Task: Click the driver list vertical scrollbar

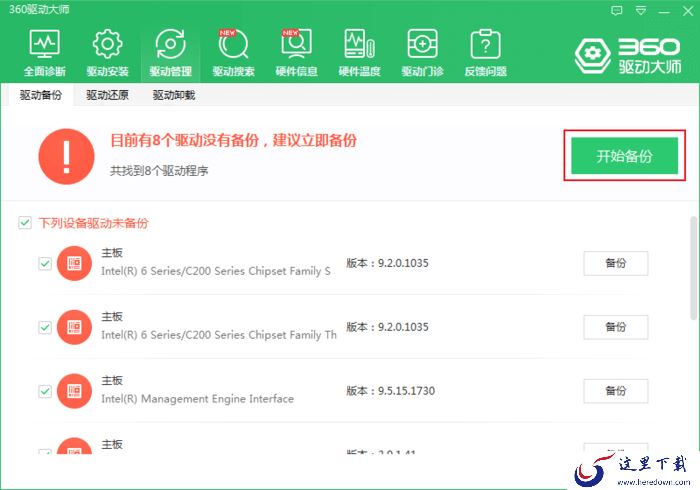Action: 693,268
